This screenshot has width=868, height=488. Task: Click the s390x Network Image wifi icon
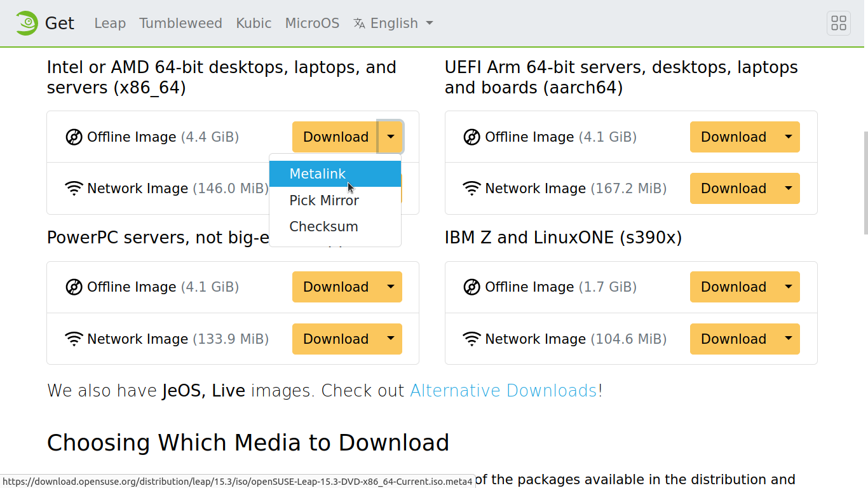click(x=471, y=339)
